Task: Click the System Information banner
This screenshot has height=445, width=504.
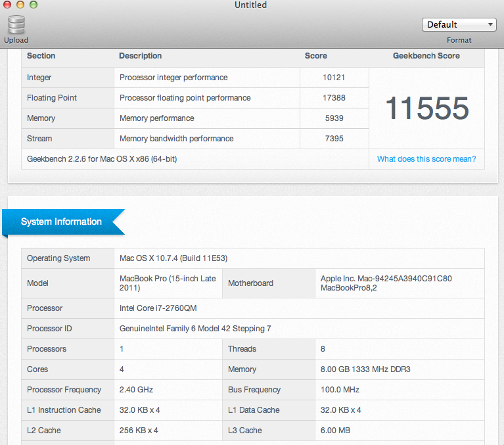Action: (x=63, y=222)
